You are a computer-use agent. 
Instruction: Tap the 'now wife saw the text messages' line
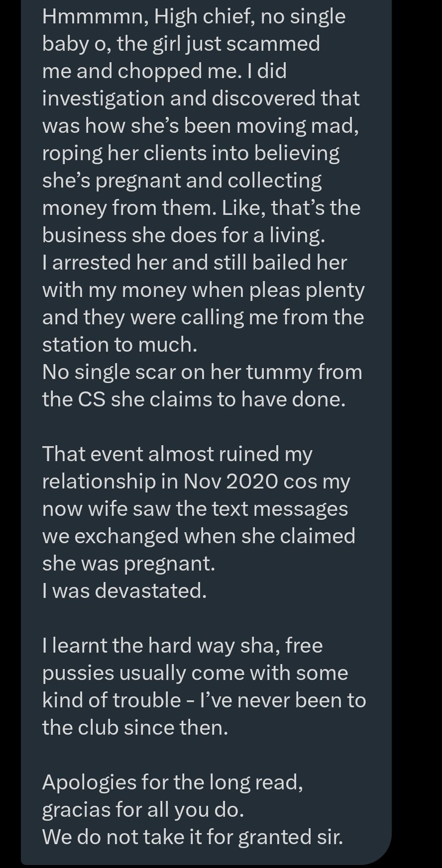pos(195,509)
